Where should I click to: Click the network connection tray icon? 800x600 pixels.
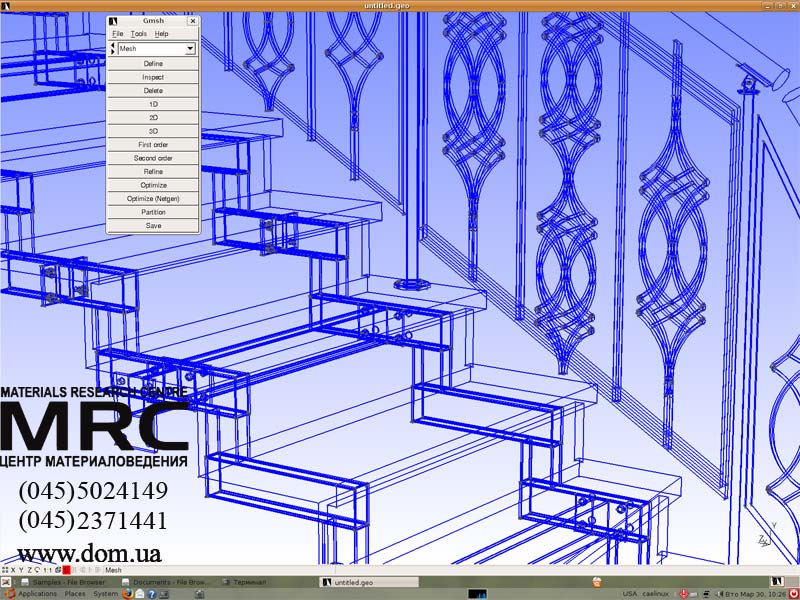[706, 594]
